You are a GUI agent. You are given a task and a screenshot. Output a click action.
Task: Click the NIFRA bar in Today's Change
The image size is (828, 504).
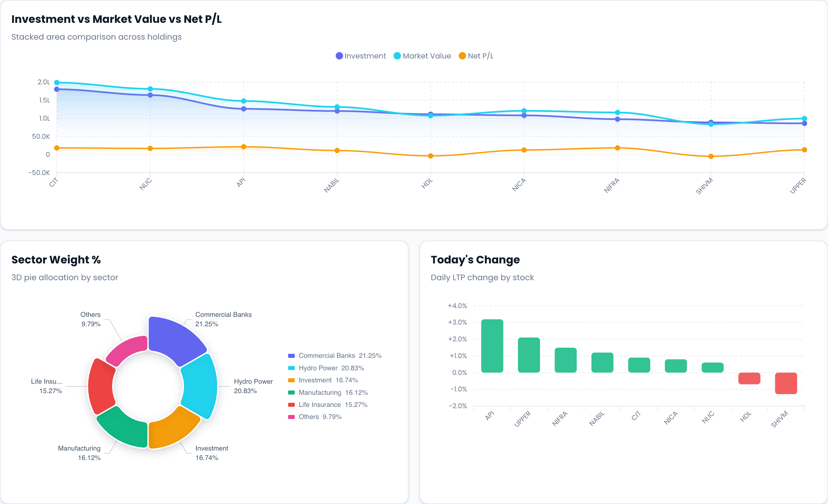pos(566,360)
